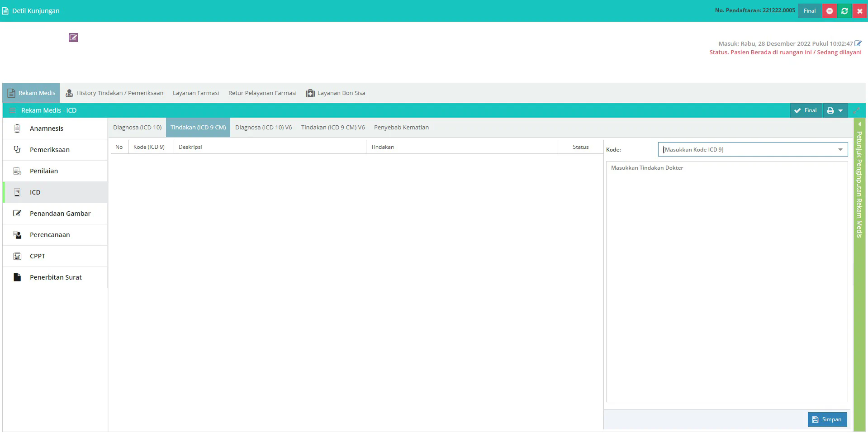Click the Final button in top header
The image size is (868, 433).
click(x=809, y=11)
